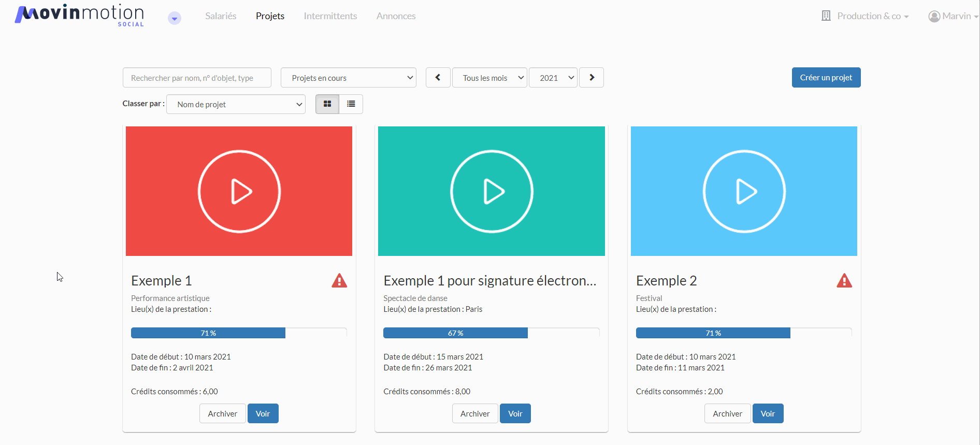Play the red Exemple 1 thumbnail
This screenshot has width=980, height=445.
click(239, 191)
